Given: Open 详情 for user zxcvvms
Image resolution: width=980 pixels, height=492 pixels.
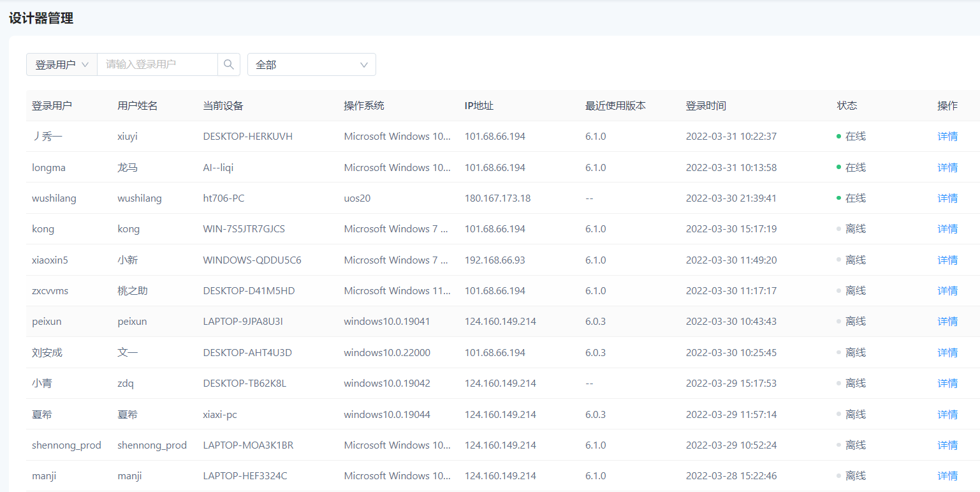Looking at the screenshot, I should tap(947, 291).
